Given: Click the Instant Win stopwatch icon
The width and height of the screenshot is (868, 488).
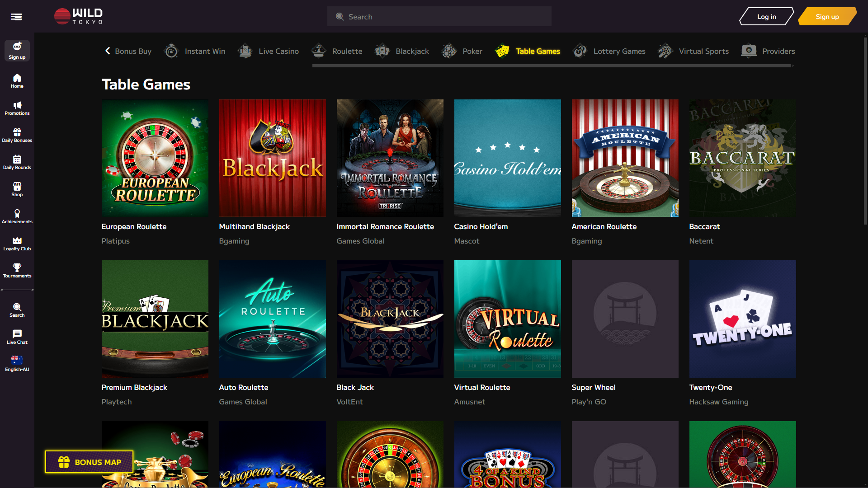Looking at the screenshot, I should [171, 51].
